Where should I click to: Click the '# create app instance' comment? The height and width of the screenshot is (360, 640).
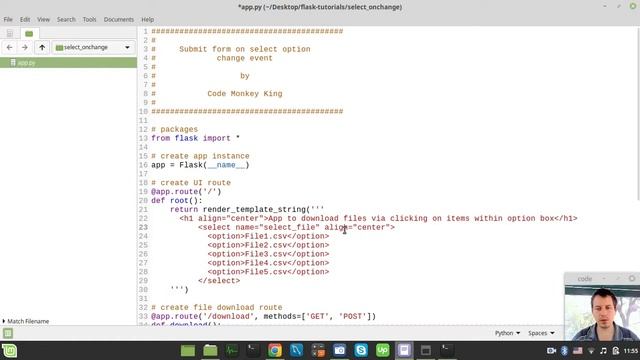click(x=200, y=156)
